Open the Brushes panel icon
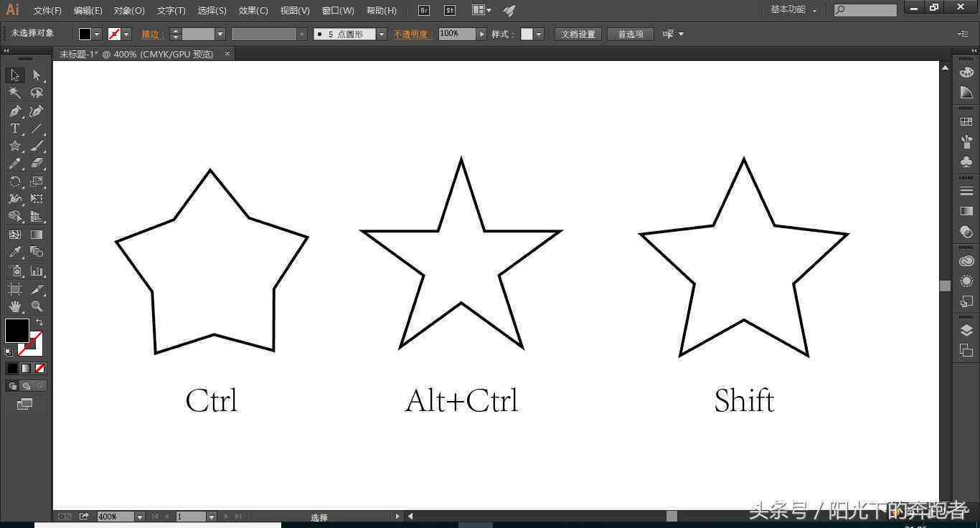 (966, 141)
